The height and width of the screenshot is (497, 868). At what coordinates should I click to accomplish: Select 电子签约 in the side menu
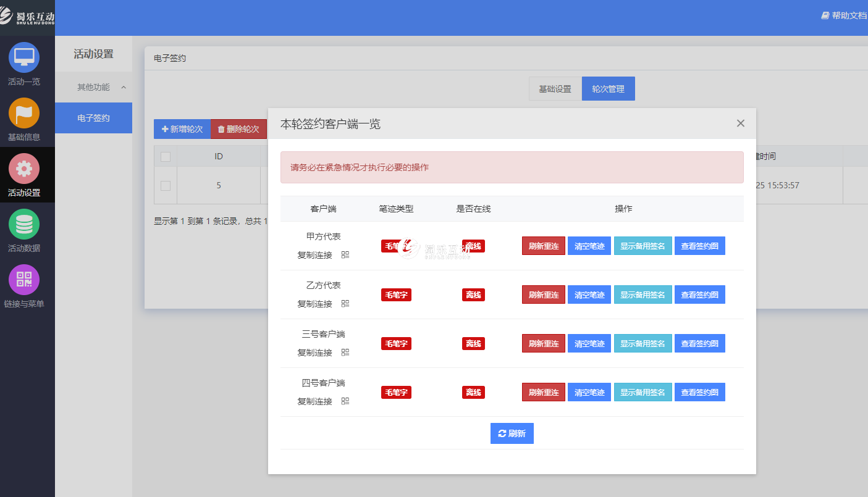click(x=93, y=118)
